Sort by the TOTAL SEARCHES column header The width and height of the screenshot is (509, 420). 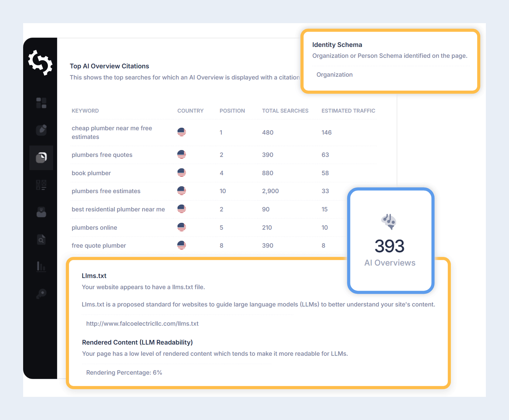click(285, 111)
